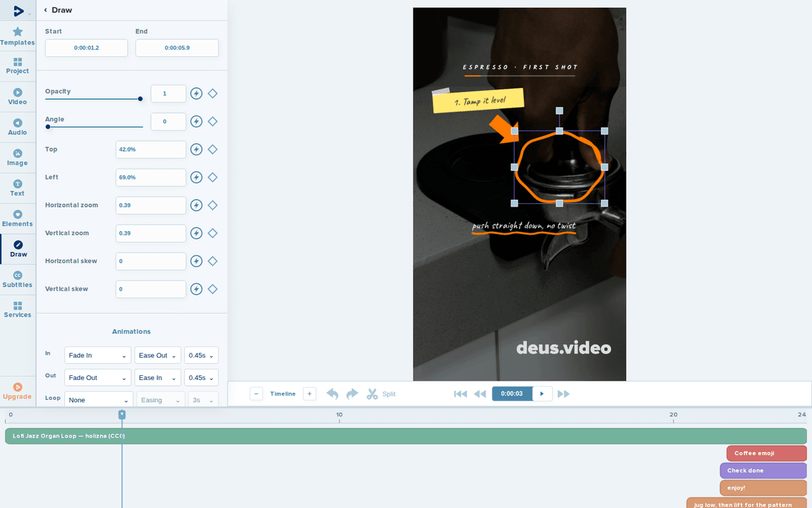Toggle the Opacity keyframe diamond

212,93
